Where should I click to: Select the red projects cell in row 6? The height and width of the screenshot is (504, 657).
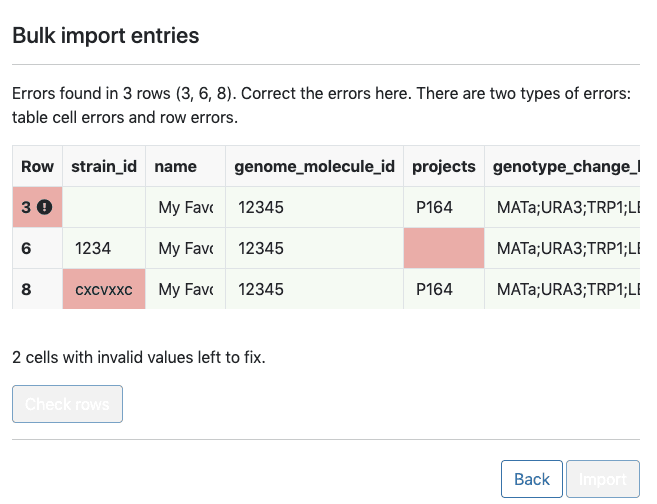tap(443, 248)
